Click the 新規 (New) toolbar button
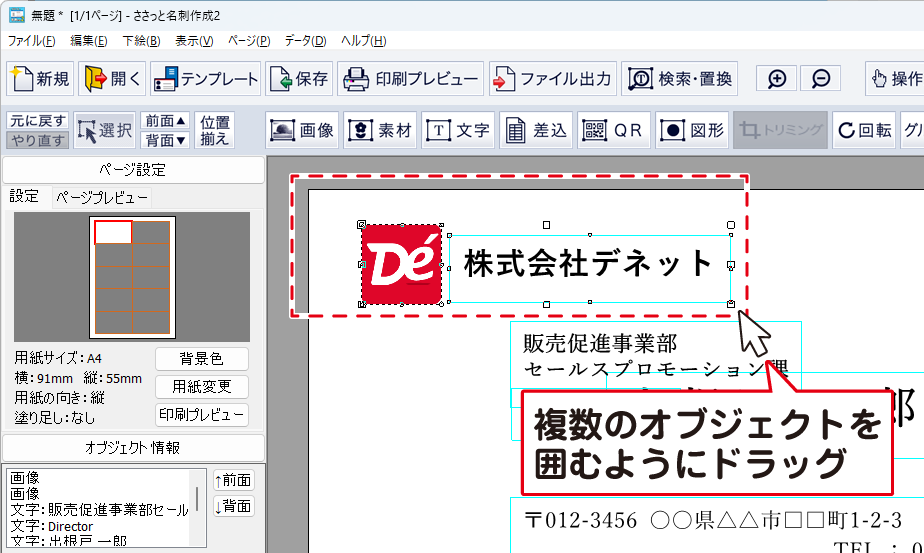Screen dimensions: 924x553 40,78
